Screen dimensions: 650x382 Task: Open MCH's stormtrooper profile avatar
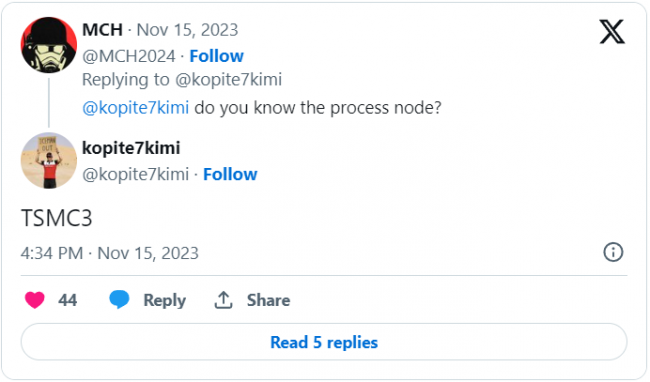[x=49, y=45]
